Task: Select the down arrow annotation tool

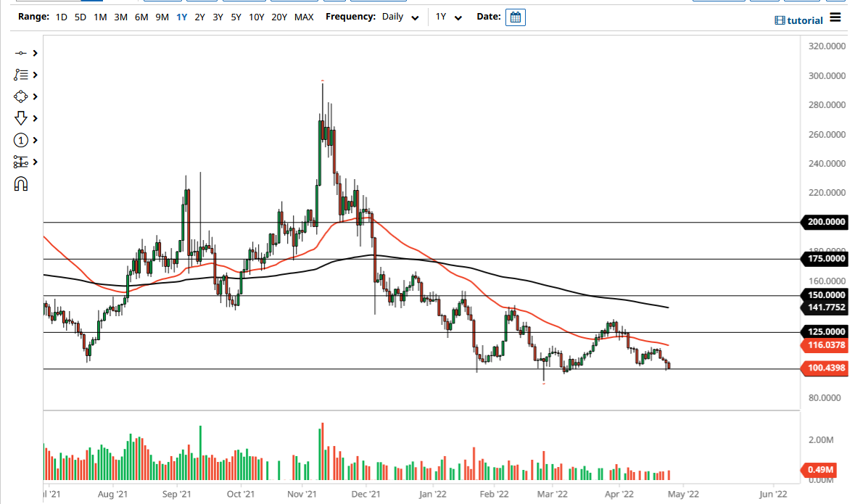Action: click(x=22, y=118)
